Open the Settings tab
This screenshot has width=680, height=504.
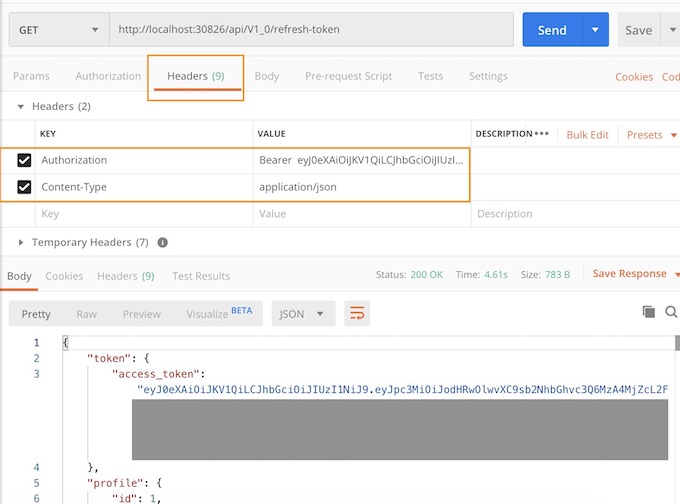coord(488,76)
